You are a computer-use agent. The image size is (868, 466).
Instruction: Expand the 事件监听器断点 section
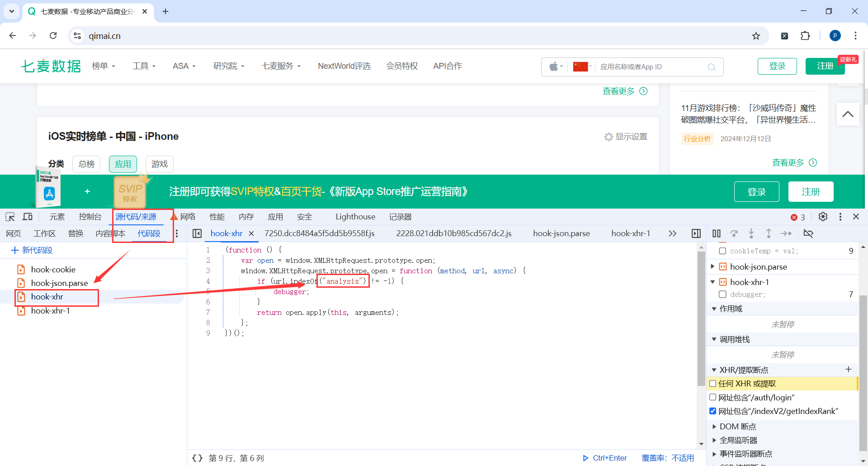click(x=714, y=454)
